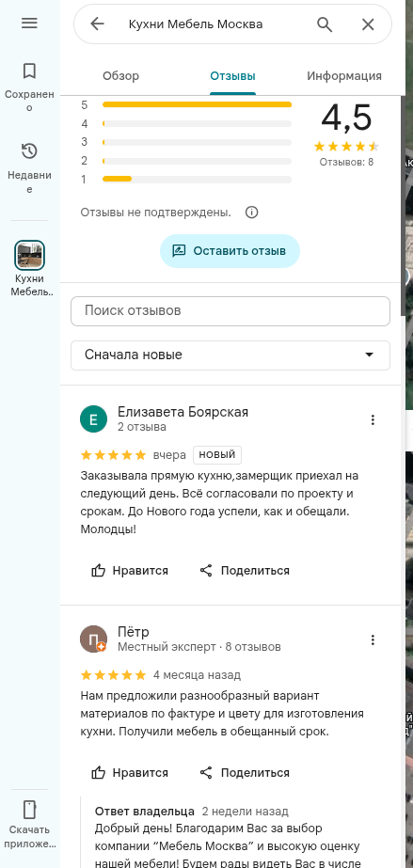The image size is (413, 868).
Task: Open Recents history icon
Action: 29,151
